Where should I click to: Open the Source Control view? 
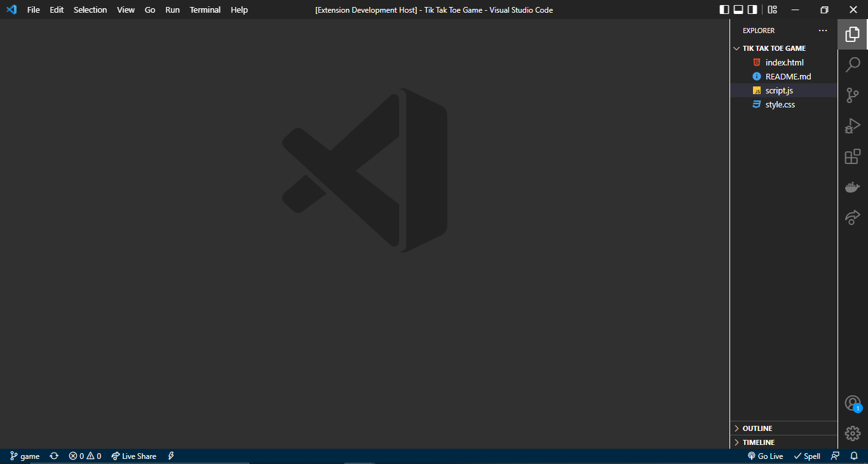(x=853, y=95)
